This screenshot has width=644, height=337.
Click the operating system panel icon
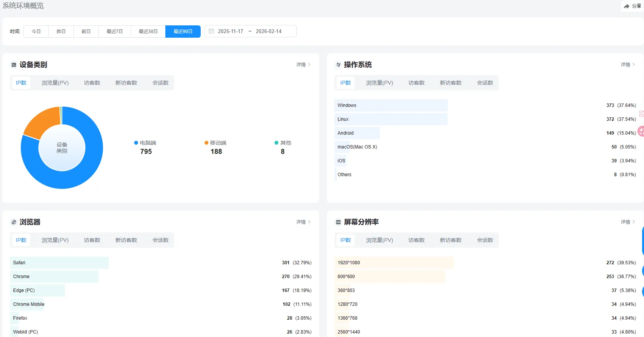pyautogui.click(x=338, y=65)
